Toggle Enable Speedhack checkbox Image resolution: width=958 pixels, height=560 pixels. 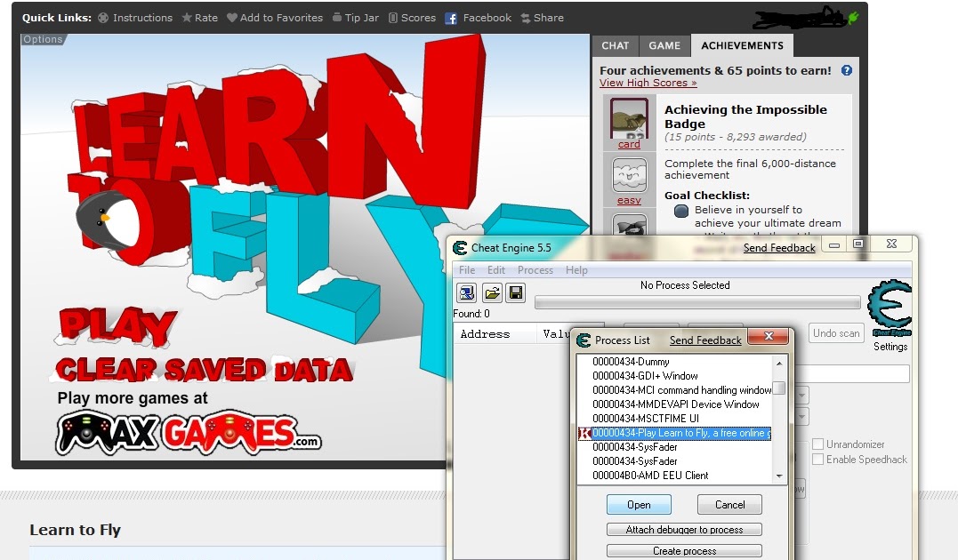click(818, 460)
